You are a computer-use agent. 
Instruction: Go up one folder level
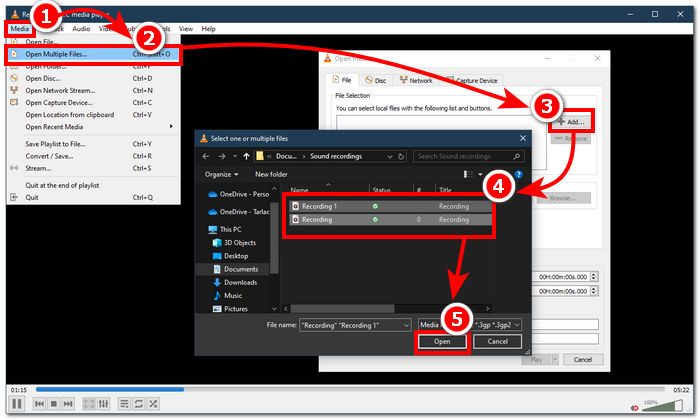pyautogui.click(x=246, y=156)
